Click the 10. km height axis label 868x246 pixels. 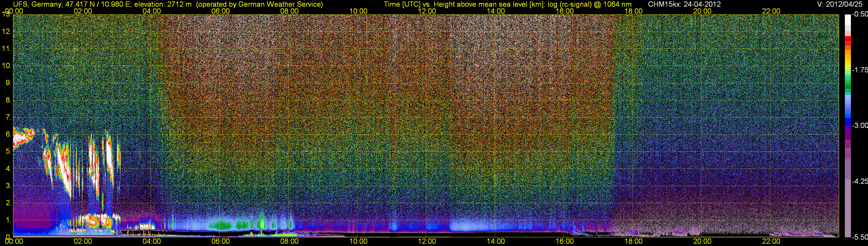click(x=7, y=65)
